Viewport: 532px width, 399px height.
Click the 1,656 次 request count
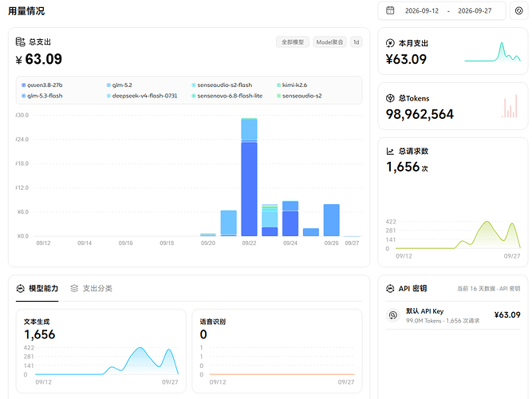407,167
